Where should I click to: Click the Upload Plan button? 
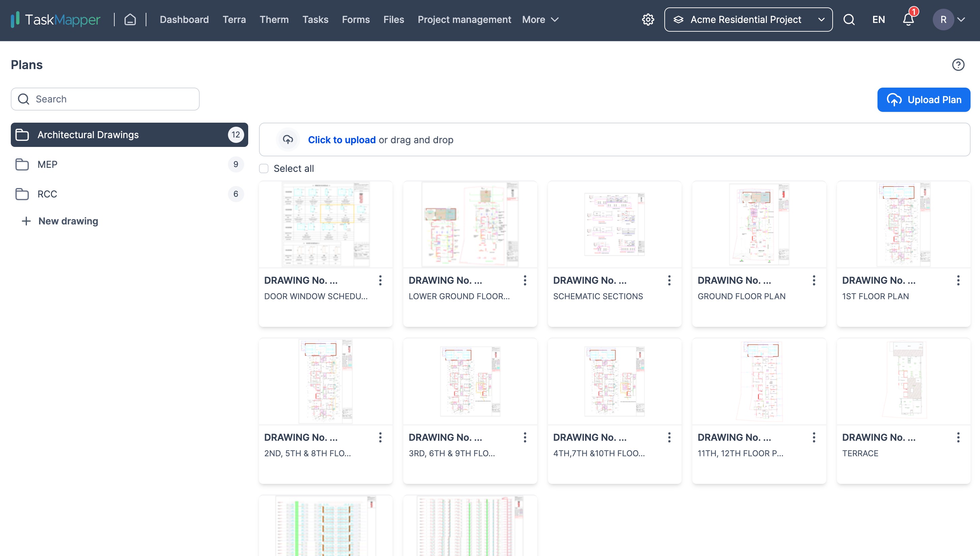pyautogui.click(x=923, y=100)
